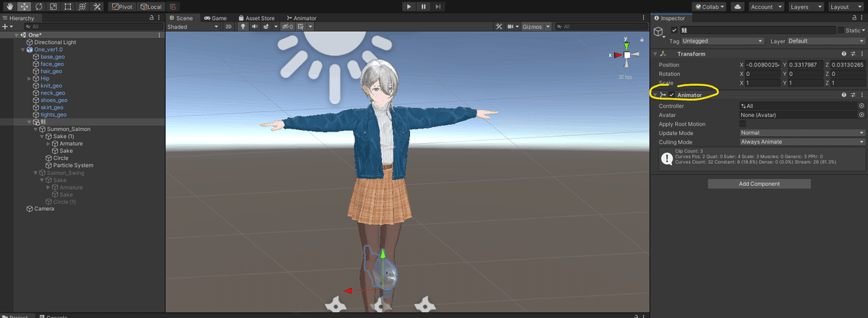Viewport: 868px width, 318px height.
Task: Step one frame forward
Action: (x=438, y=6)
